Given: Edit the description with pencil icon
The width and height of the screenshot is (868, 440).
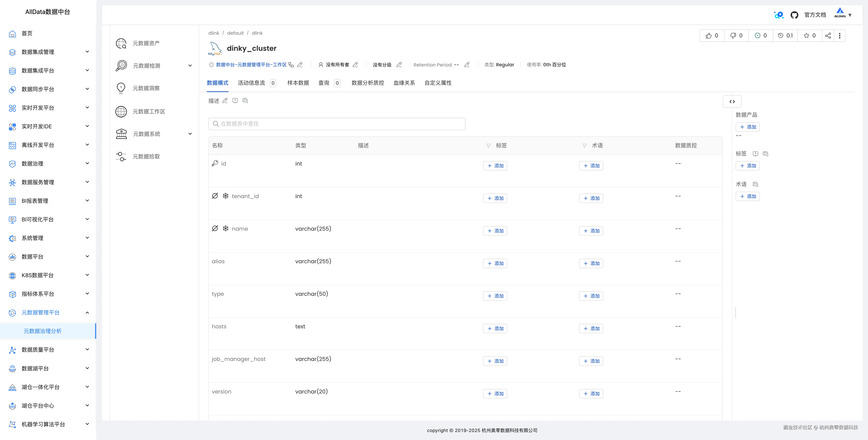Looking at the screenshot, I should [225, 101].
